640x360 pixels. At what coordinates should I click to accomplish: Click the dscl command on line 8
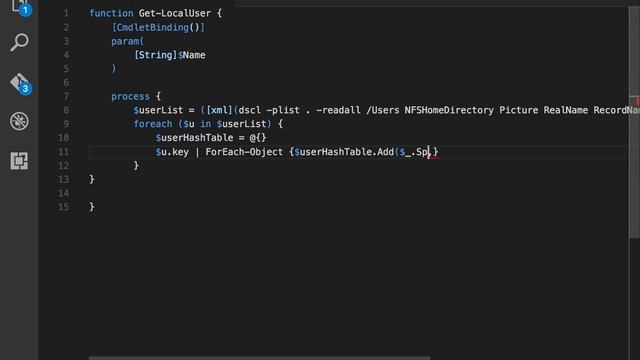pyautogui.click(x=249, y=110)
